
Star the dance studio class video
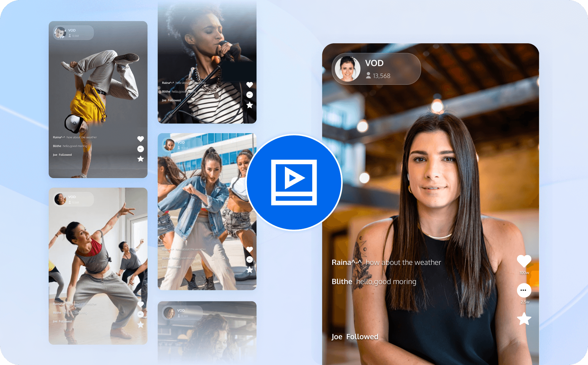click(x=141, y=325)
